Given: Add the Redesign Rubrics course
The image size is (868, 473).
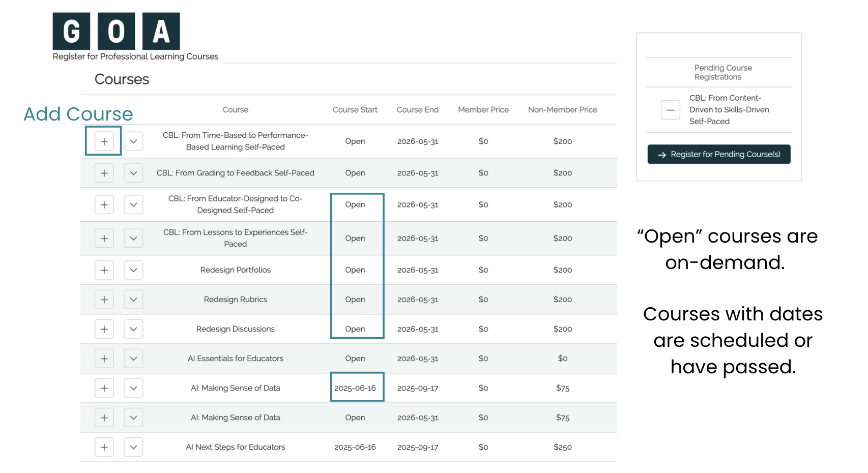Looking at the screenshot, I should (x=104, y=300).
